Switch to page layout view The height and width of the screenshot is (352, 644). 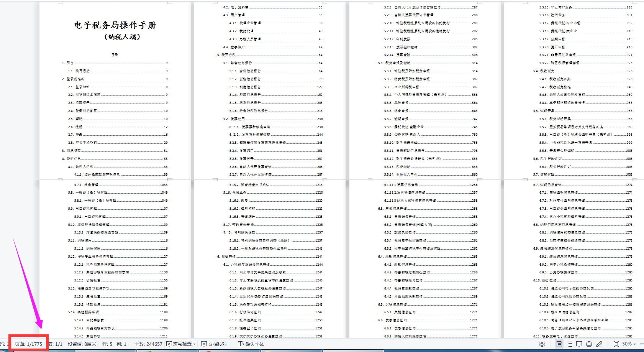tap(559, 344)
